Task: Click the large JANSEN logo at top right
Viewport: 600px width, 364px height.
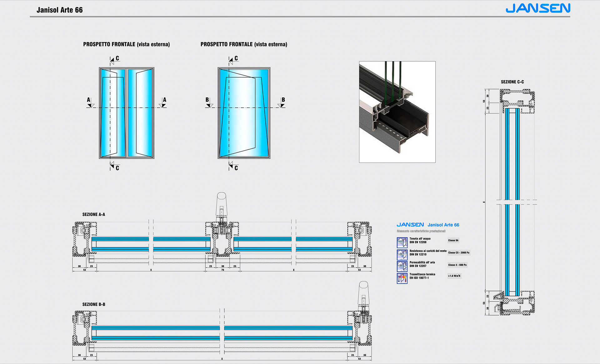Action: [538, 8]
